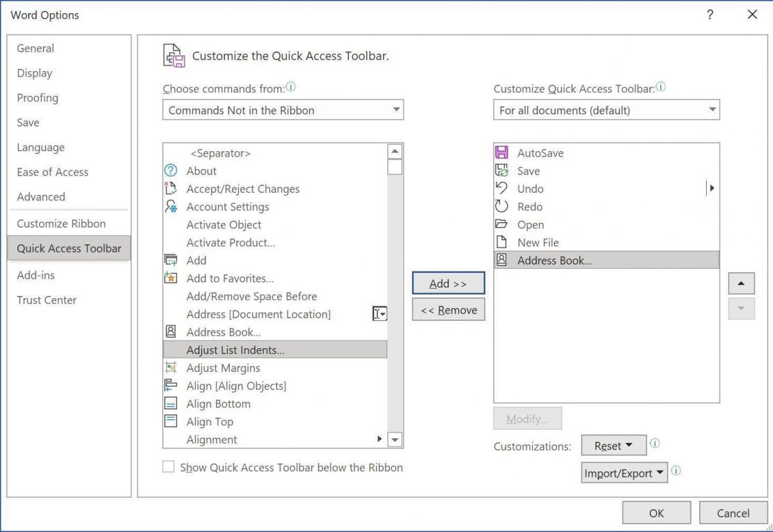Viewport: 773px width, 532px height.
Task: Switch to Customize Ribbon section
Action: 61,223
